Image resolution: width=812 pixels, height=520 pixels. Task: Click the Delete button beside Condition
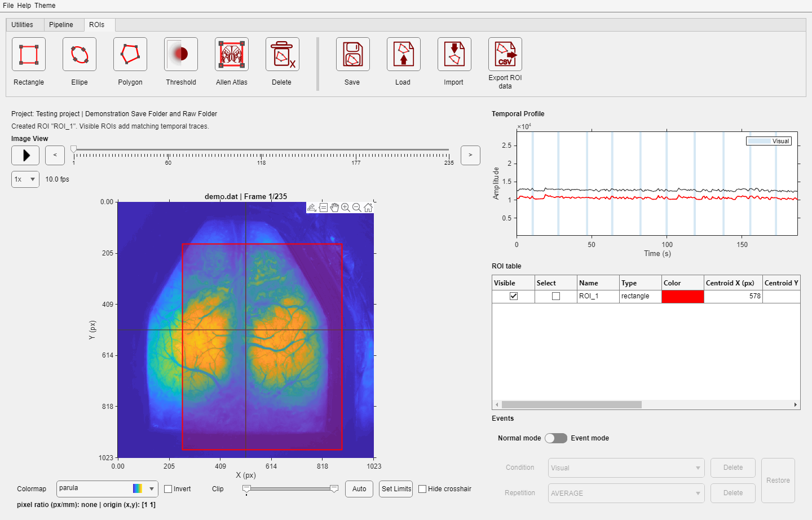coord(733,468)
